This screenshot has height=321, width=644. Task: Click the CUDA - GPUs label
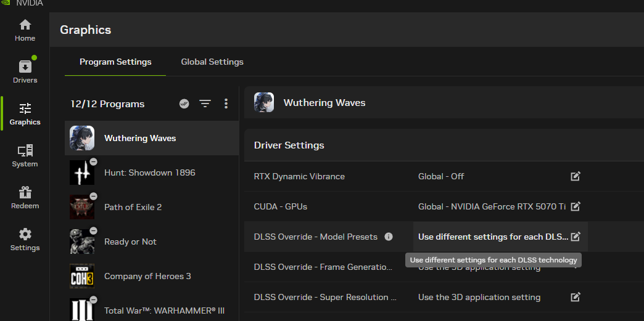tap(281, 206)
